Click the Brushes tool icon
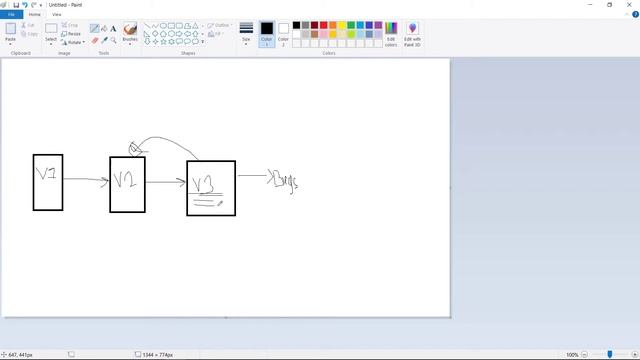 pos(130,29)
